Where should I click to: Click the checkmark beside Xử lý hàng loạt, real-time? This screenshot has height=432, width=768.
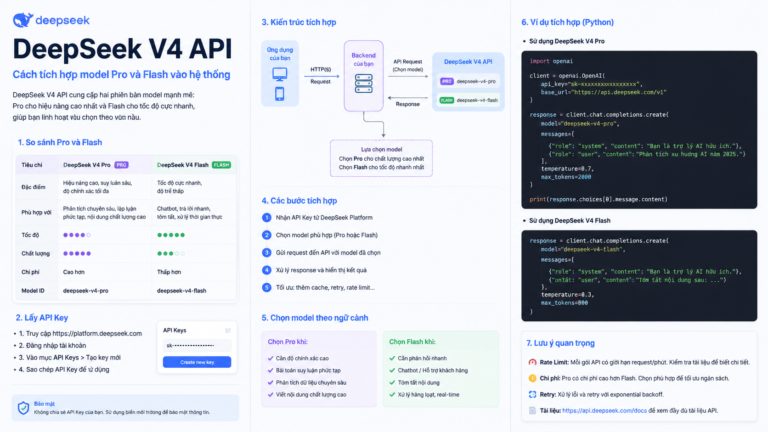(392, 394)
